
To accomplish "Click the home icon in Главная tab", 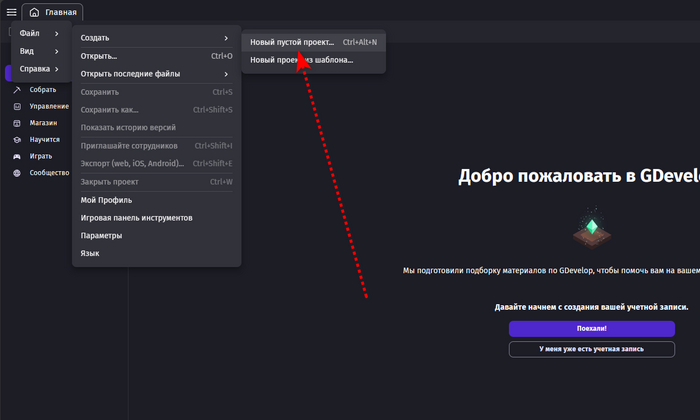I will [x=34, y=12].
